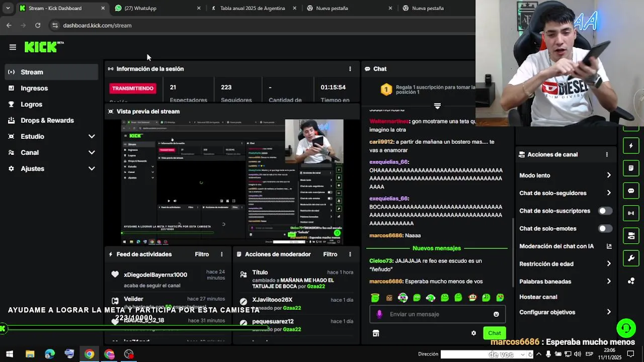Switch to Tabla anual 2025 de Argentina tab
Image resolution: width=644 pixels, height=362 pixels.
tap(253, 8)
